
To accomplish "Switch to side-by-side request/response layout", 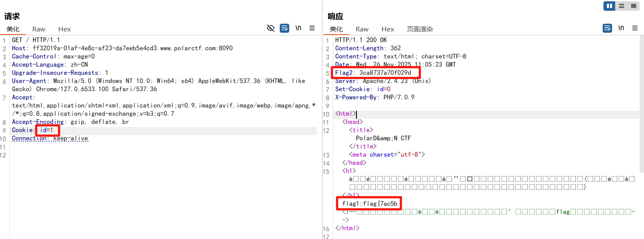I will [x=609, y=6].
